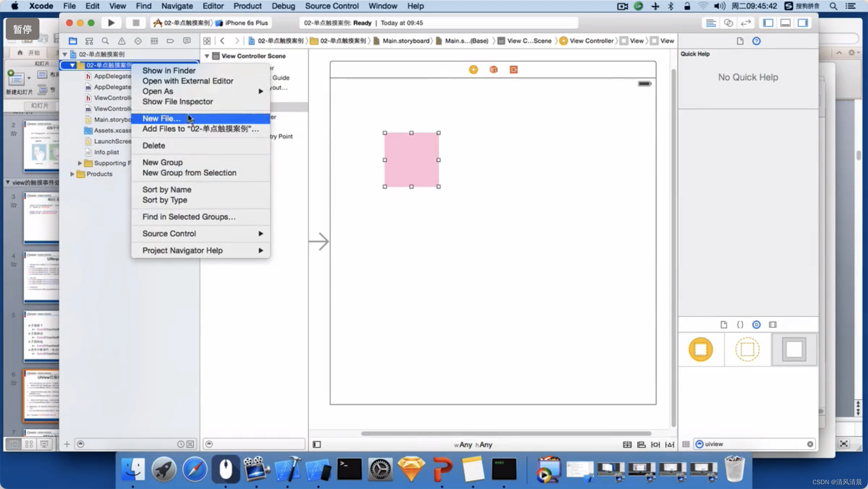
Task: Click the uiview library filter field
Action: pos(754,444)
